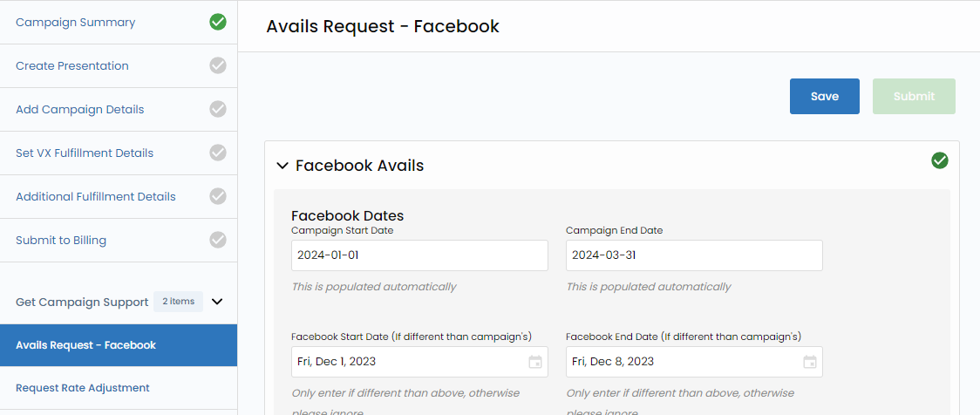Click the green Campaign Summary checkmark icon
Image resolution: width=980 pixels, height=415 pixels.
tap(218, 22)
